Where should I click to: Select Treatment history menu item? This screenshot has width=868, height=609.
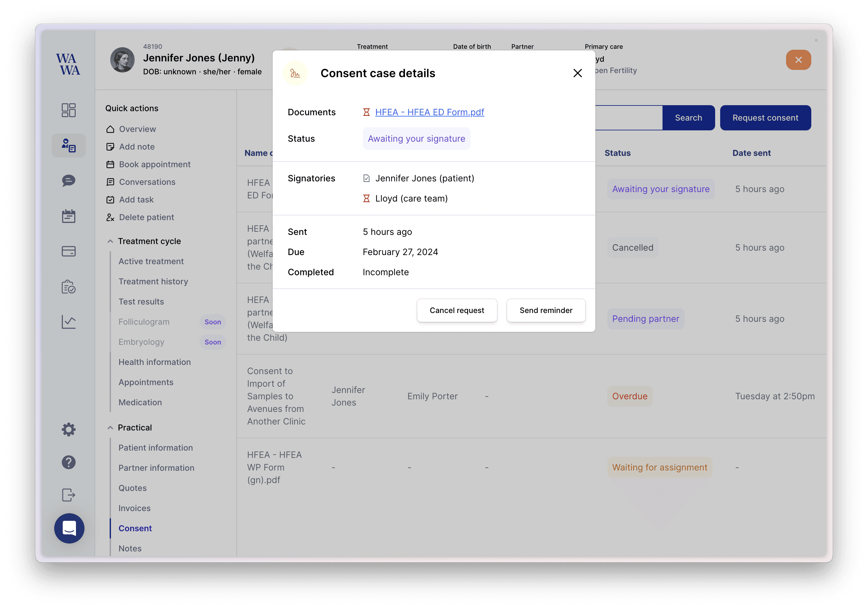coord(153,282)
